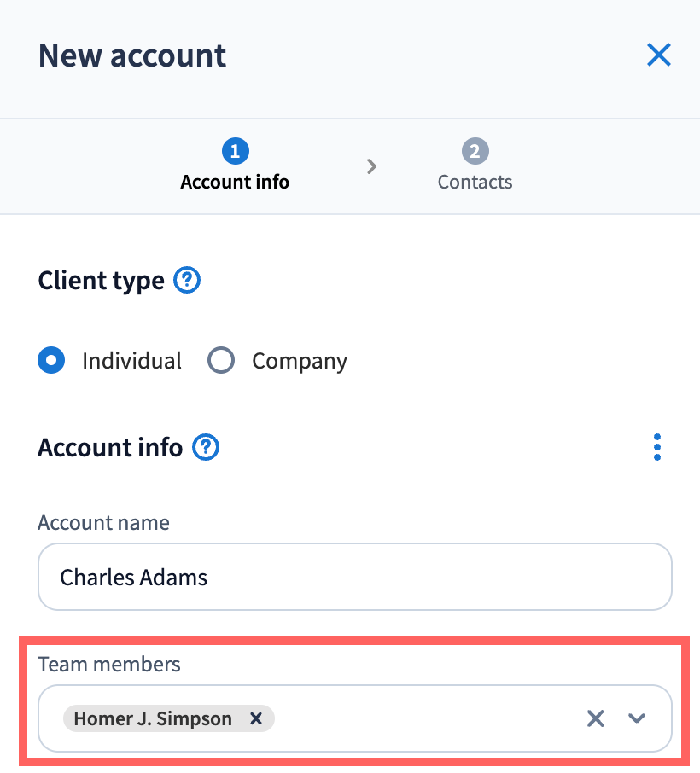Click the step 2 number circle
The width and height of the screenshot is (700, 773).
tap(475, 152)
